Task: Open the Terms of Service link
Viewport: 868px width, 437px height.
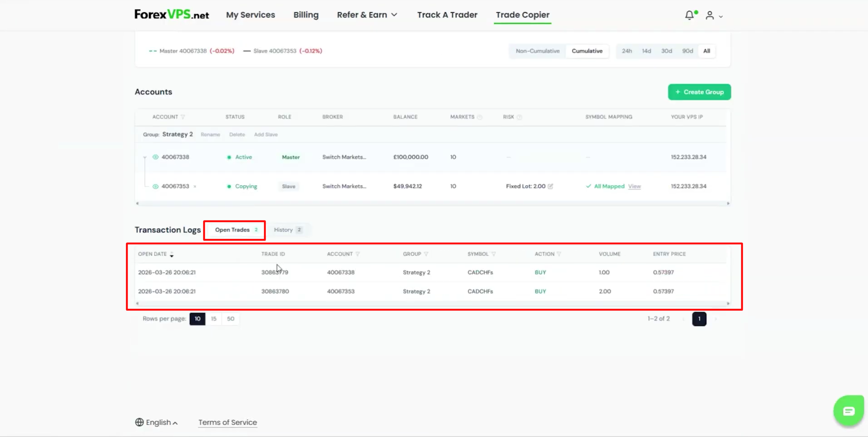Action: (227, 422)
